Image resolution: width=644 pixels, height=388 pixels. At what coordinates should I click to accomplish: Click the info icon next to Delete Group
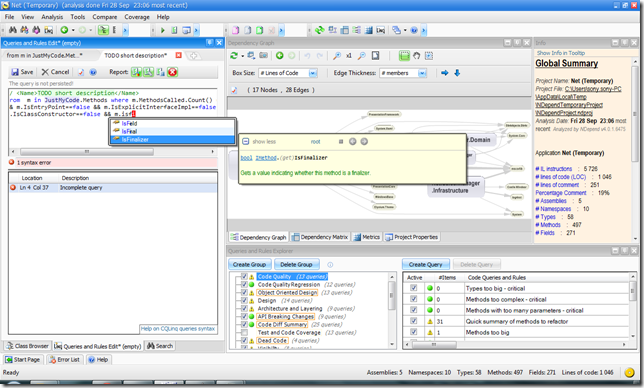point(330,265)
